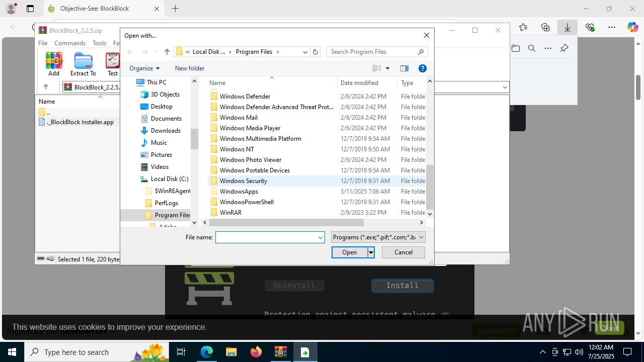Select Objective-See: BlockBlock browser tab
The image size is (644, 362).
pos(103,9)
